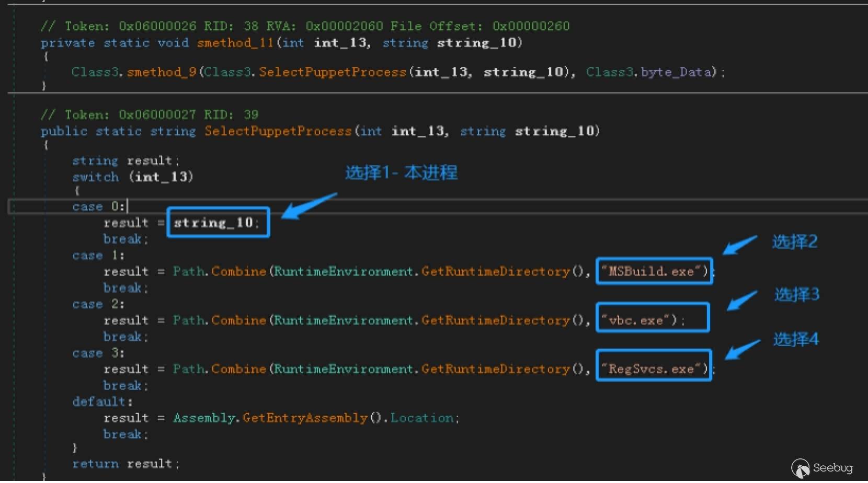Click the byte_Data field reference
The image size is (868, 483).
coord(676,72)
